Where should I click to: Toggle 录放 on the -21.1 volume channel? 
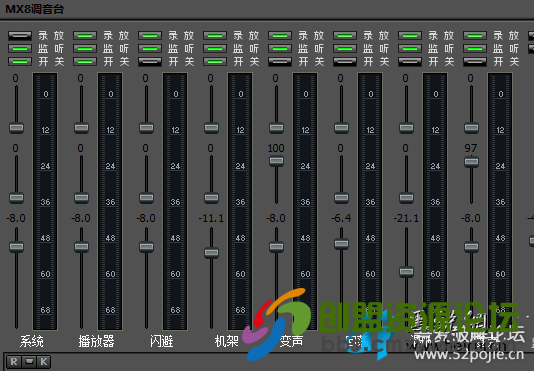click(x=410, y=35)
